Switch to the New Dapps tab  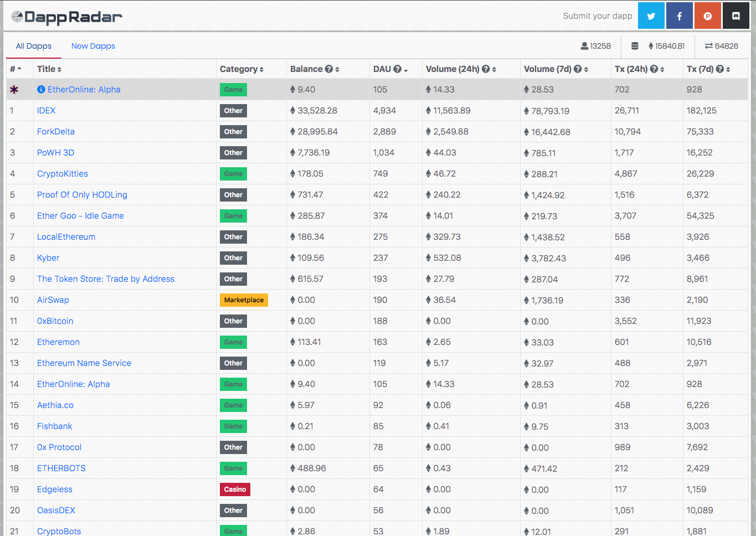pyautogui.click(x=93, y=46)
